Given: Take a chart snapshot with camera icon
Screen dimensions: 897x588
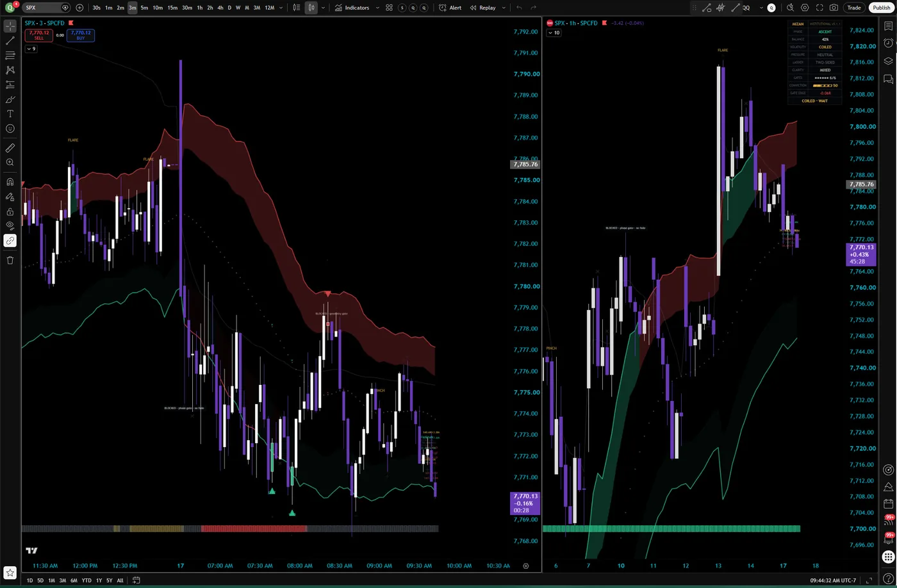Looking at the screenshot, I should pyautogui.click(x=834, y=8).
